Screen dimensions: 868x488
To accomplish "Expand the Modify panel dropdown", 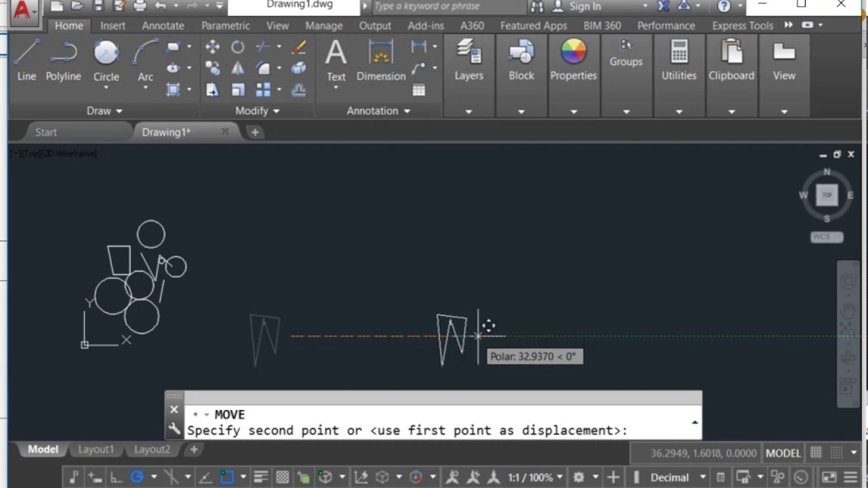I will (257, 110).
